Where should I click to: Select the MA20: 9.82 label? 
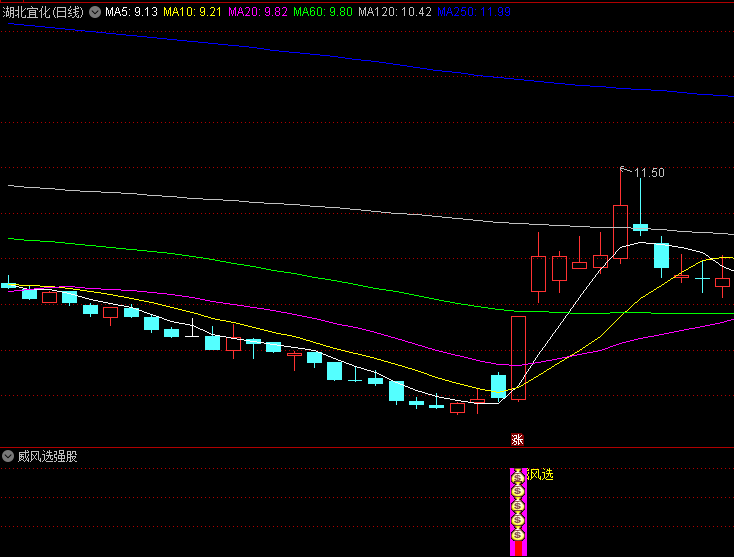pyautogui.click(x=258, y=12)
